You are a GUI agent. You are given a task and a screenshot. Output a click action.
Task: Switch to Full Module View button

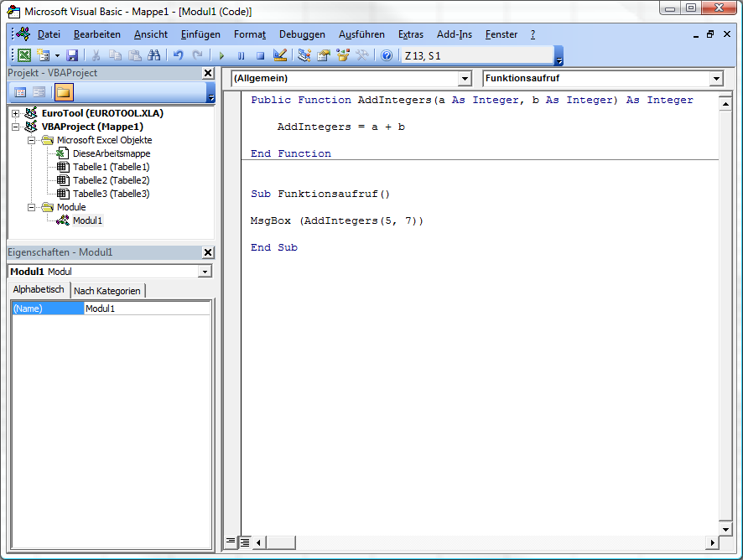pyautogui.click(x=245, y=542)
